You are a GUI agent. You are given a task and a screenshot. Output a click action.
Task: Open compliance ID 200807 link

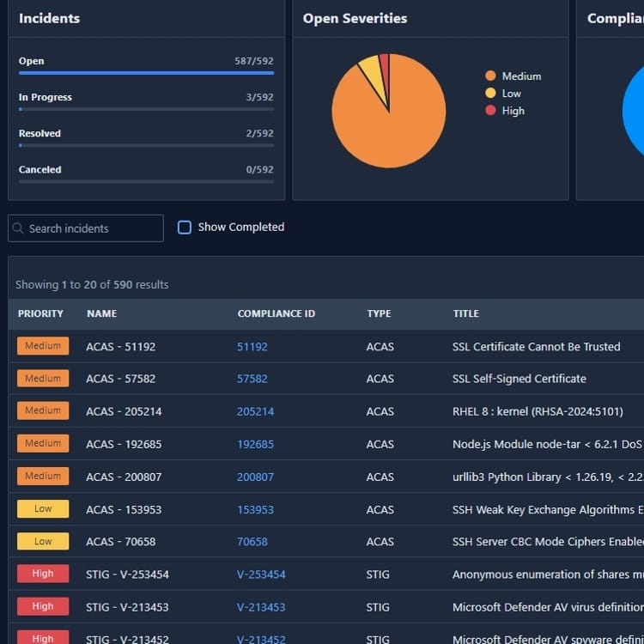click(x=255, y=477)
